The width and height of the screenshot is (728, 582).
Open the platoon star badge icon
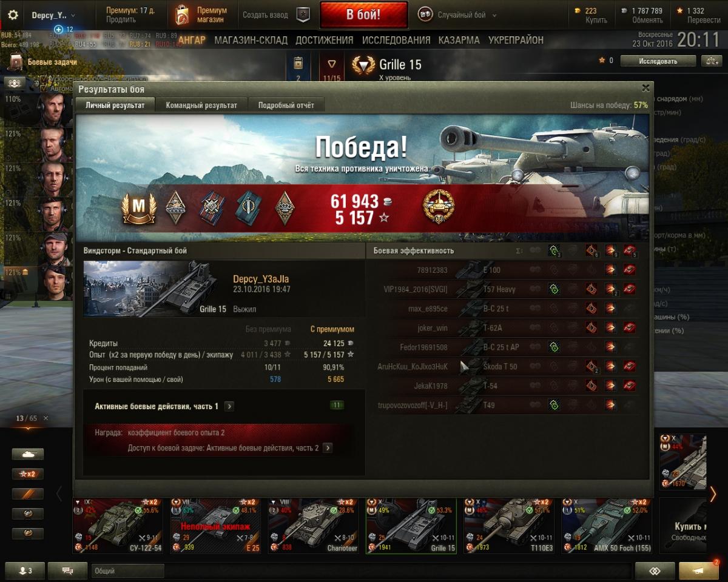pyautogui.click(x=303, y=15)
